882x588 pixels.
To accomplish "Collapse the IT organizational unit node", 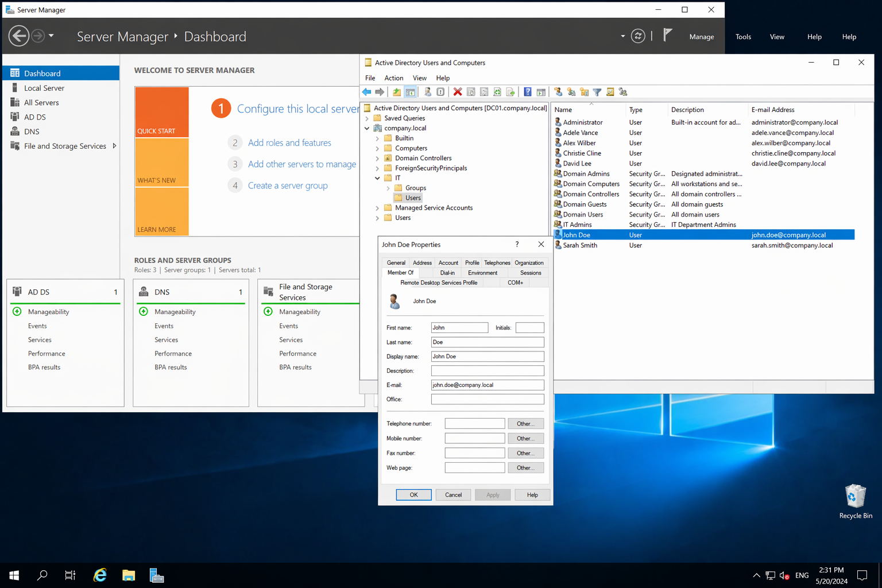I will coord(377,178).
